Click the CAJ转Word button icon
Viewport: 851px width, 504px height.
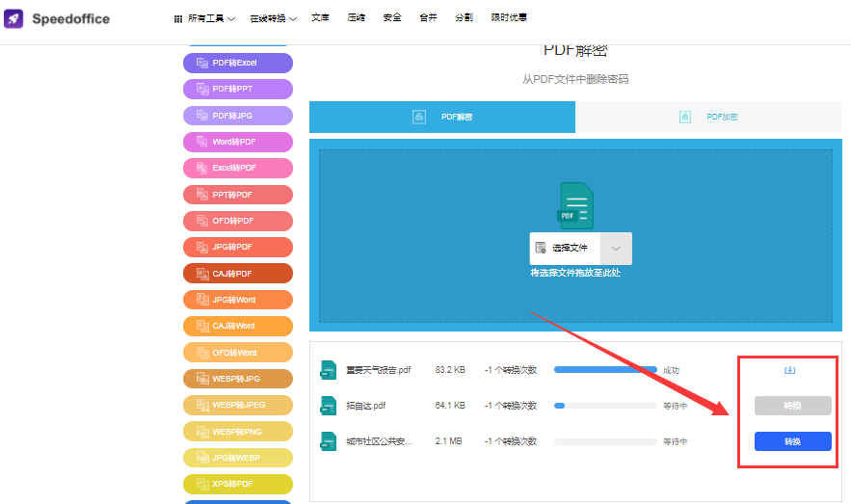click(x=202, y=326)
